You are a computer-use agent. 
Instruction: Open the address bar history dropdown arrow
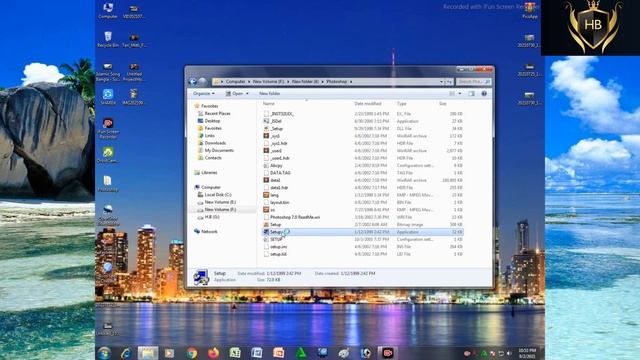(x=441, y=82)
